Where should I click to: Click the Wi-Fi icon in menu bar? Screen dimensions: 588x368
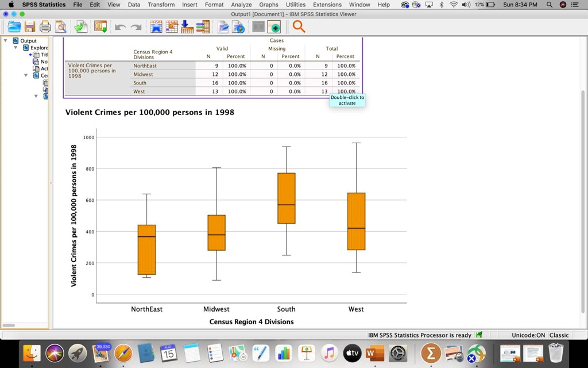coord(454,5)
